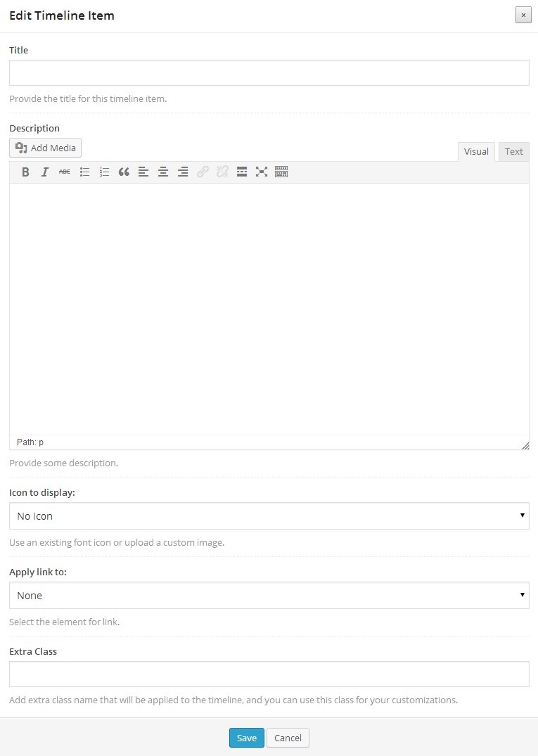Apply italic formatting
This screenshot has height=756, width=538.
[x=45, y=172]
